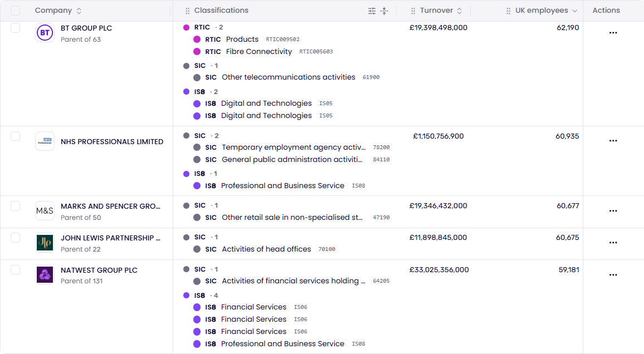Viewport: 644px width, 354px height.
Task: Collapse BT Group ISB group
Action: point(201,92)
